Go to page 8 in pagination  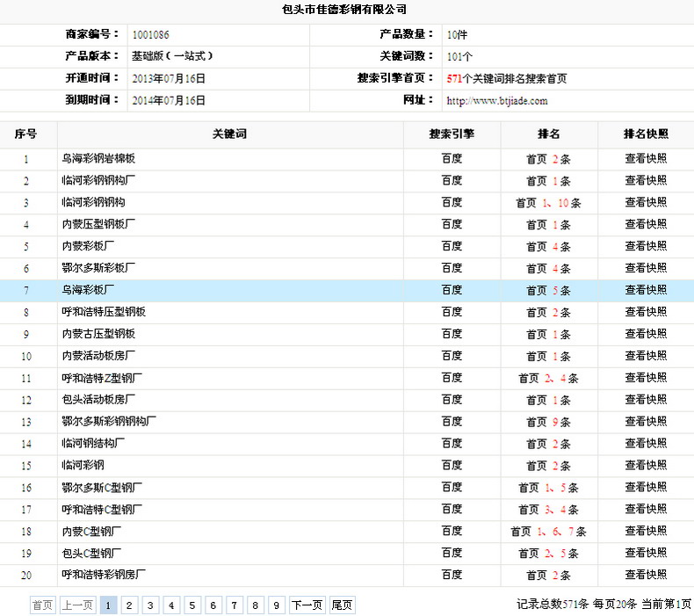pos(256,605)
